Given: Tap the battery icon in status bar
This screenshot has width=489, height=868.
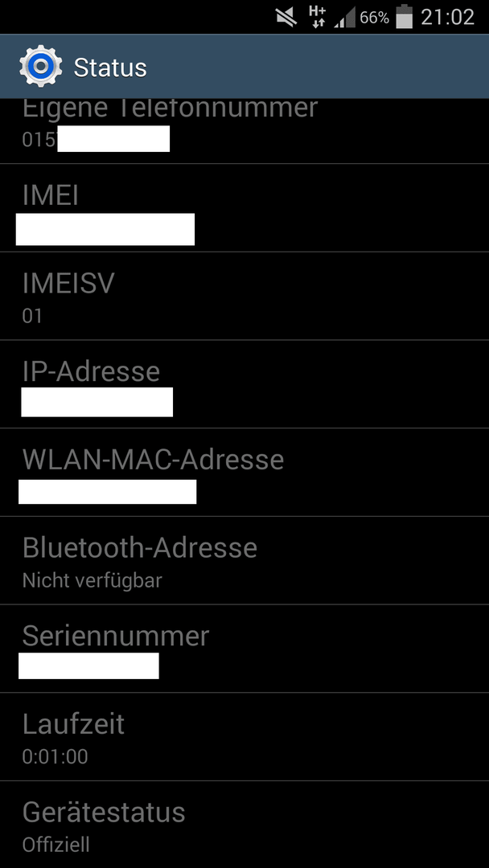Looking at the screenshot, I should pyautogui.click(x=405, y=17).
